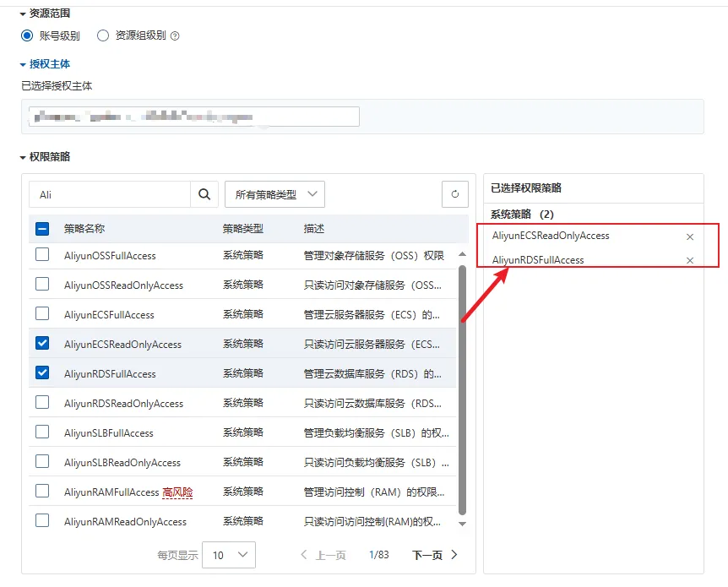This screenshot has width=728, height=587.
Task: Click the 1/83 page indicator
Action: [379, 555]
